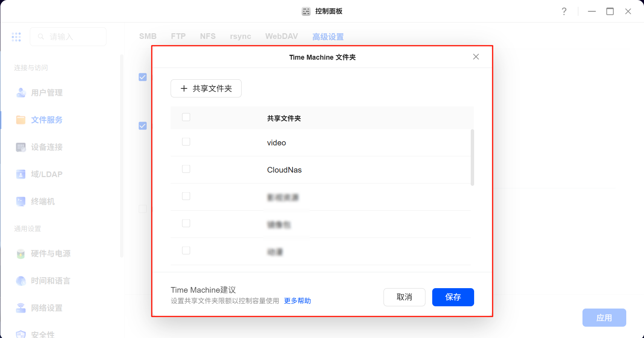This screenshot has height=338, width=644.
Task: Click the help question mark icon
Action: [564, 11]
